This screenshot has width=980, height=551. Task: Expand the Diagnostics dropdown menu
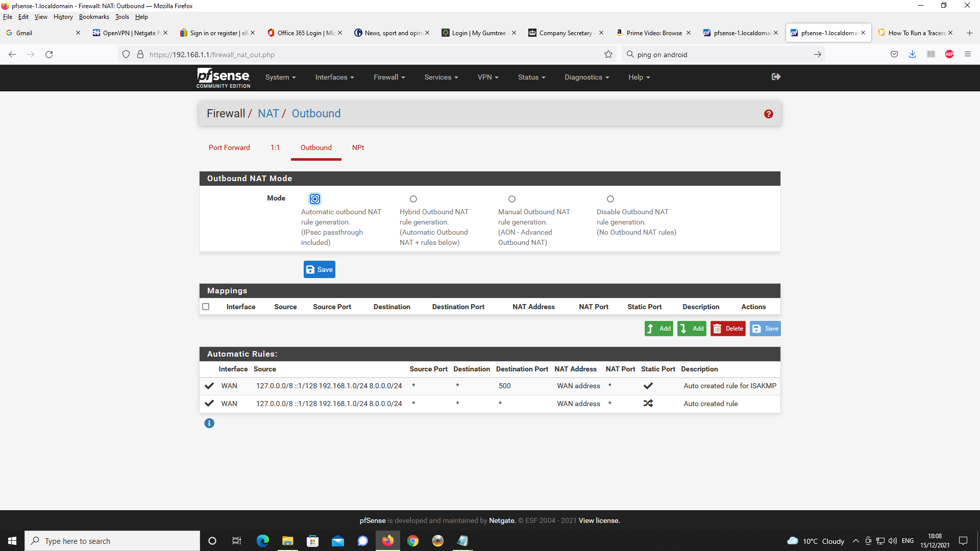(x=586, y=77)
